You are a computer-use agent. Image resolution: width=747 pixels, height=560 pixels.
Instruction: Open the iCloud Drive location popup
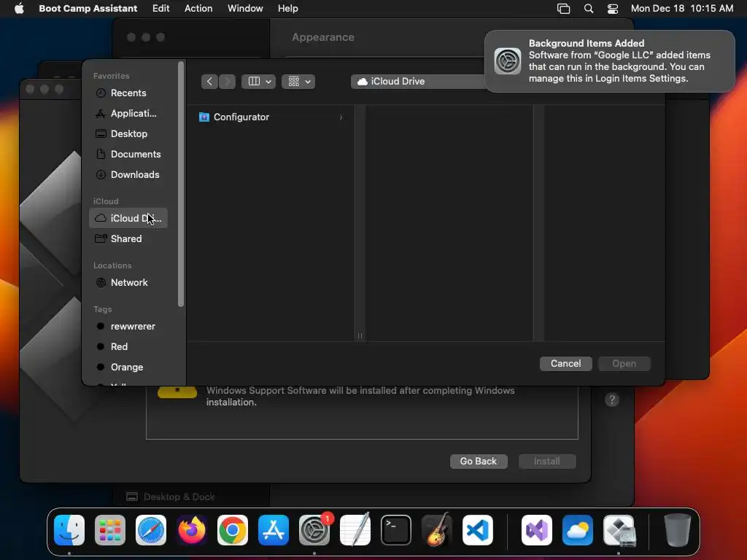418,82
